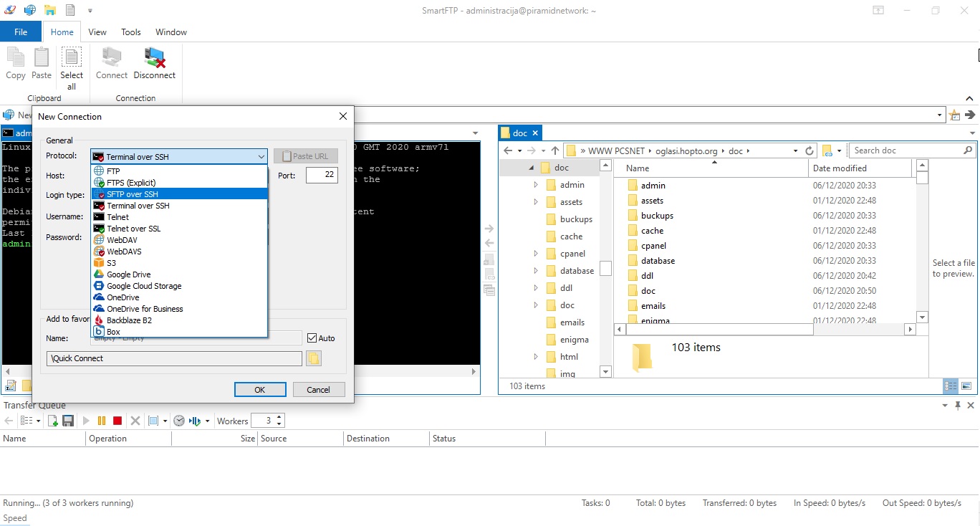Click the globe new connection quick-access icon
Image resolution: width=980 pixels, height=526 pixels.
(29, 10)
